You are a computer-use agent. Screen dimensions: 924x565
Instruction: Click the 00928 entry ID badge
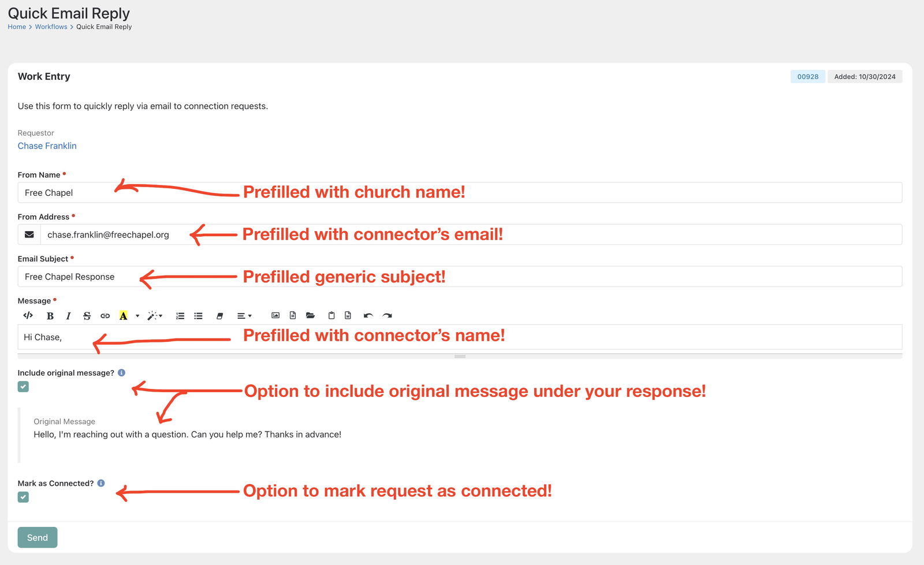click(808, 76)
